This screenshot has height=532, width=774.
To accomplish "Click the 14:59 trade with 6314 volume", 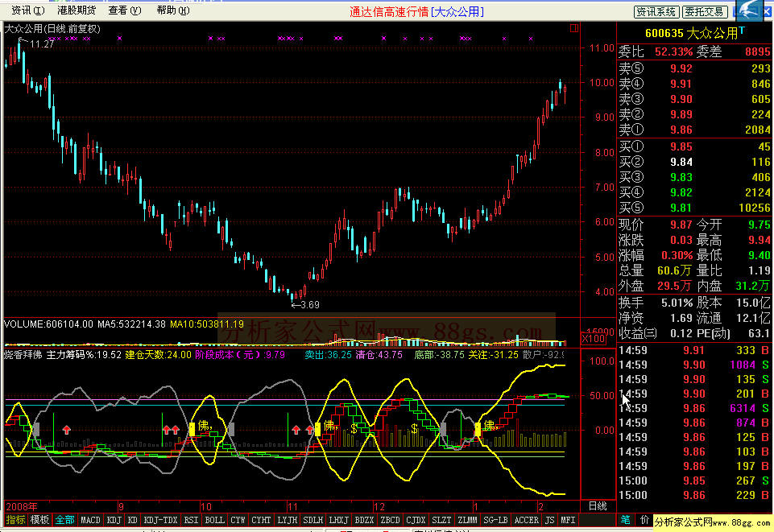I will tap(694, 408).
